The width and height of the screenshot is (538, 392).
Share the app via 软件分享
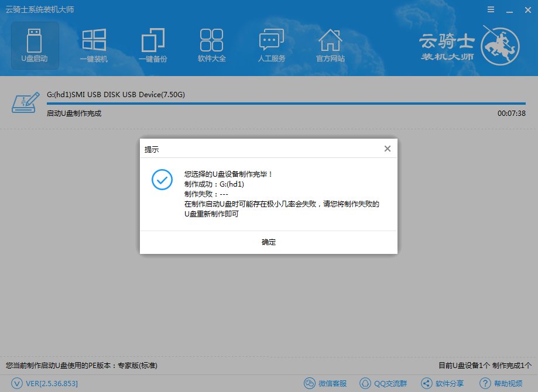[x=443, y=383]
